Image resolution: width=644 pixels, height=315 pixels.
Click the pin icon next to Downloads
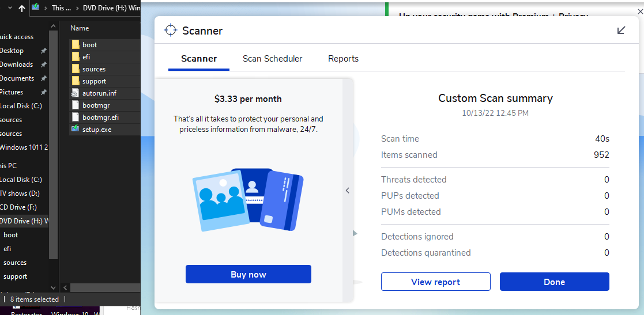[x=44, y=64]
